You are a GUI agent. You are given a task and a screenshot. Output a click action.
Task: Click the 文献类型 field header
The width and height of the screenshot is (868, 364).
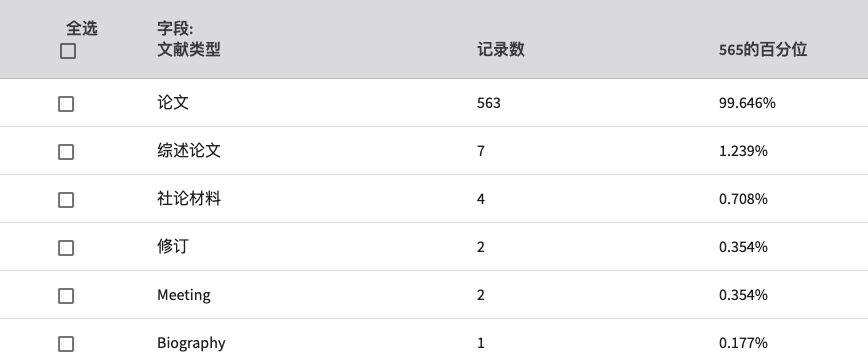(x=189, y=50)
